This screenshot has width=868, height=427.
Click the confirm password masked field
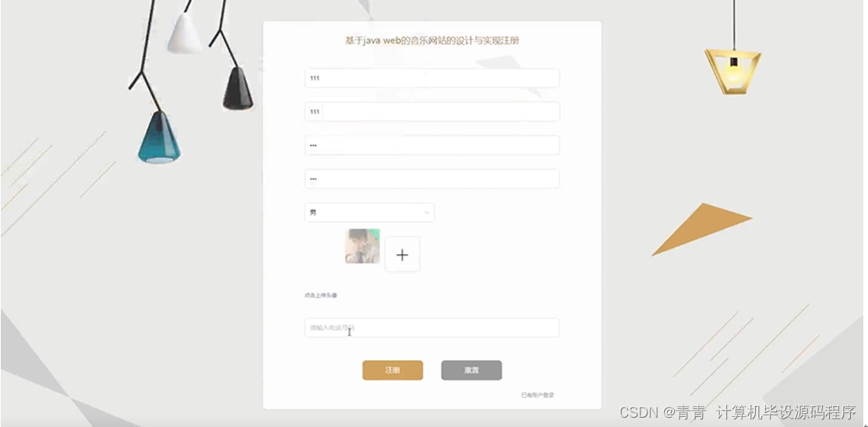click(432, 179)
